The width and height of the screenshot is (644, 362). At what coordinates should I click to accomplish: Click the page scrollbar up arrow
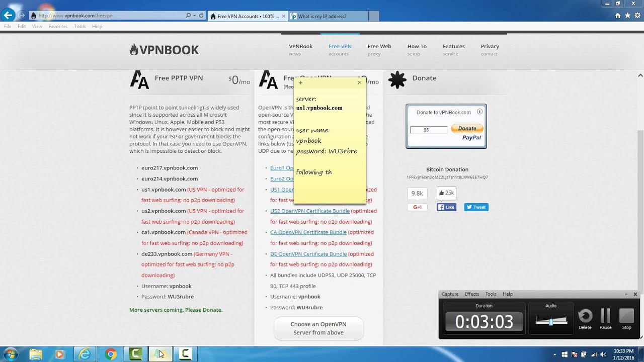click(640, 75)
